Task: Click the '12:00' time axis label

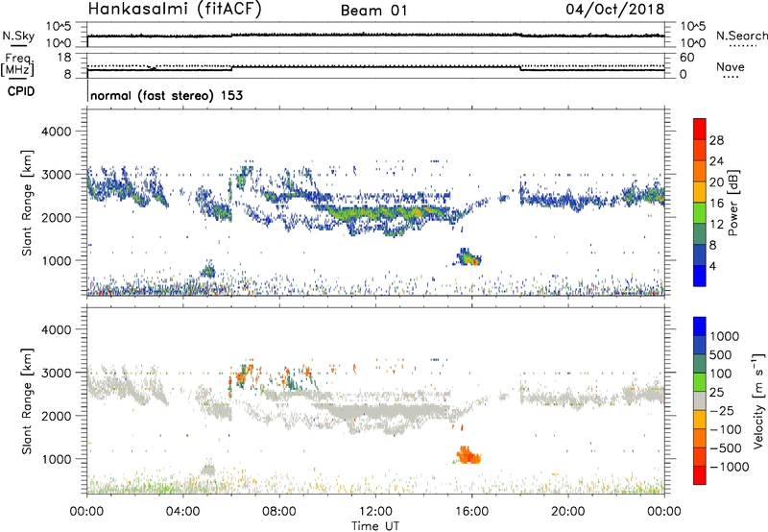Action: 375,512
